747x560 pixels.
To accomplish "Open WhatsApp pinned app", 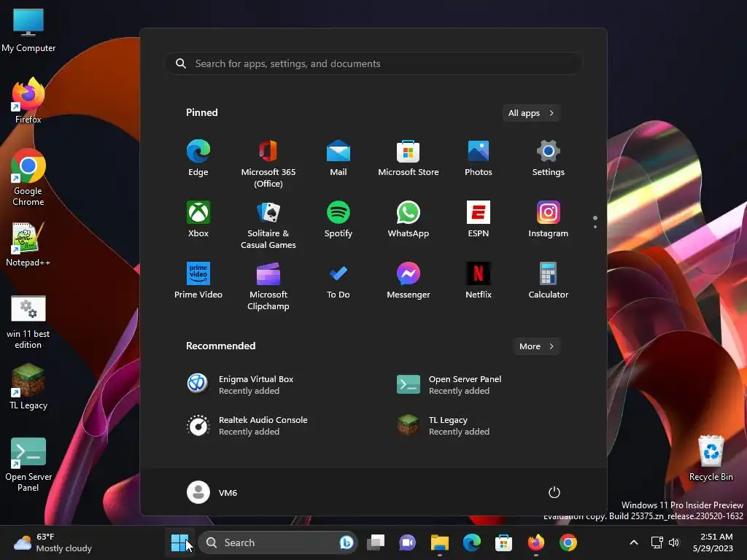I will (409, 219).
